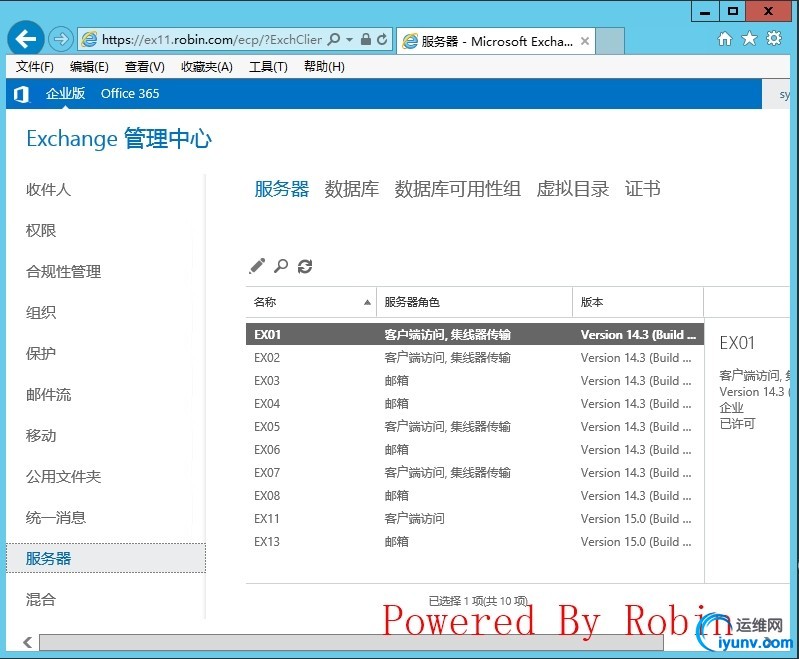Open 收件人 in the left navigation

(48, 190)
